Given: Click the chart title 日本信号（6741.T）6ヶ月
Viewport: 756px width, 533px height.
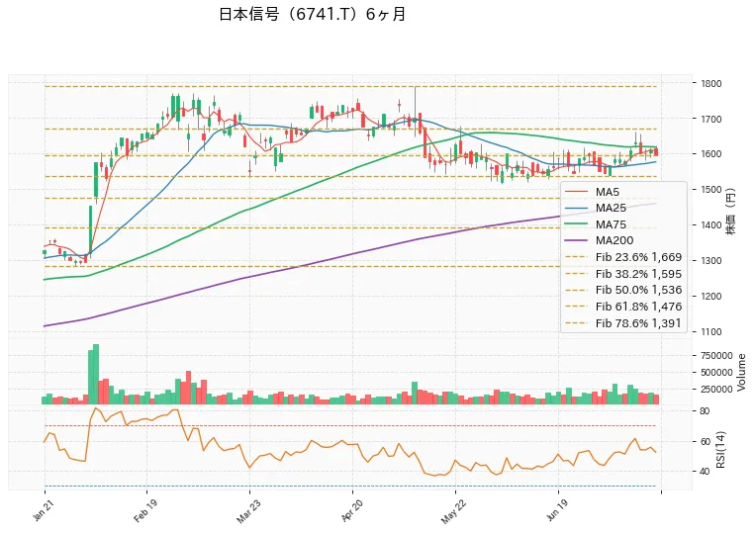Looking at the screenshot, I should (313, 14).
